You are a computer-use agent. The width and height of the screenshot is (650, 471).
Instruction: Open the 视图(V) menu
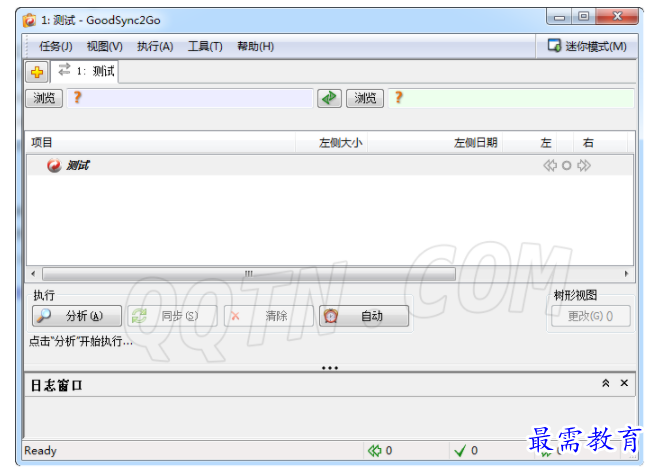(x=104, y=46)
